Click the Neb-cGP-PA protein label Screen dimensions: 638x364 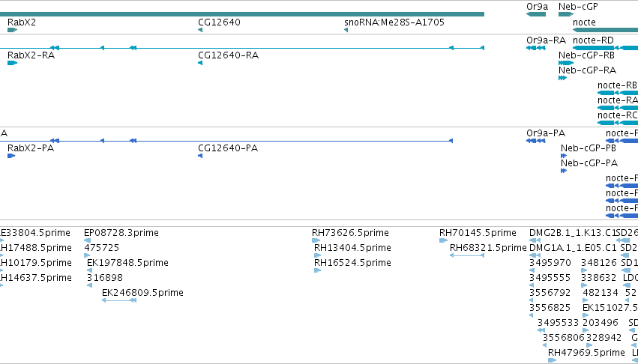[x=589, y=163]
